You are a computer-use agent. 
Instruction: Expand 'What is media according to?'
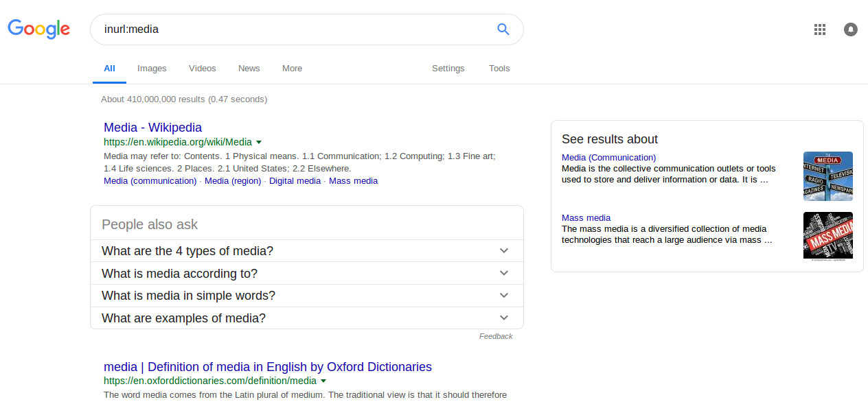click(306, 274)
